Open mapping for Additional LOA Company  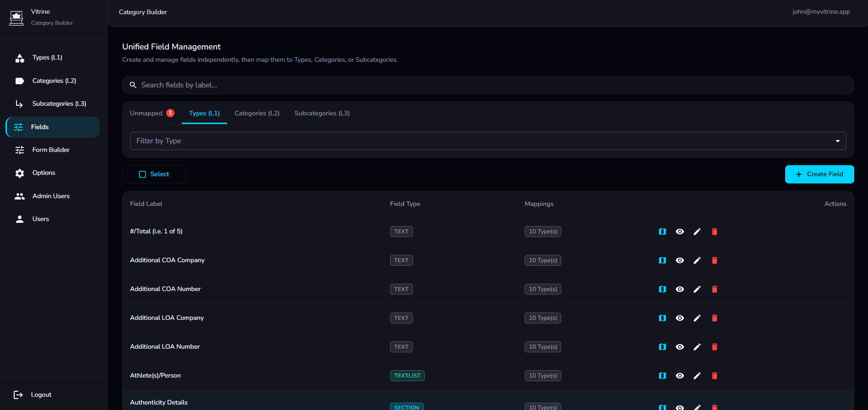pyautogui.click(x=662, y=318)
